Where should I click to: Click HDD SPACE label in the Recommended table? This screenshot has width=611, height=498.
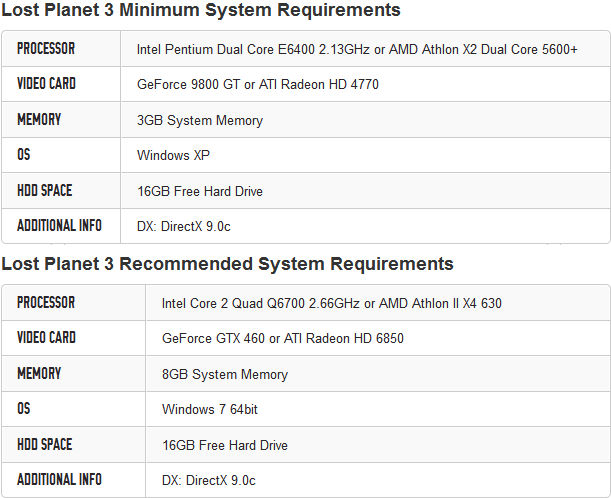[x=45, y=445]
